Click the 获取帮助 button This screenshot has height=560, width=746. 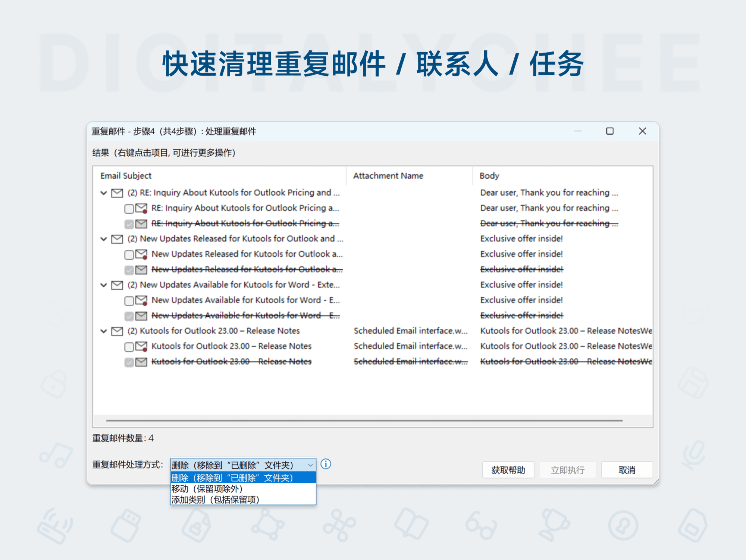(x=508, y=470)
